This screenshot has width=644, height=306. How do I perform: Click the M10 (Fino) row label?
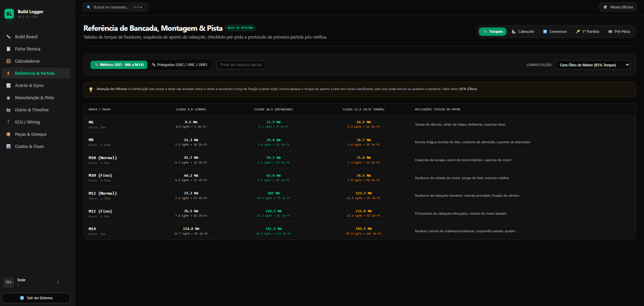(100, 175)
